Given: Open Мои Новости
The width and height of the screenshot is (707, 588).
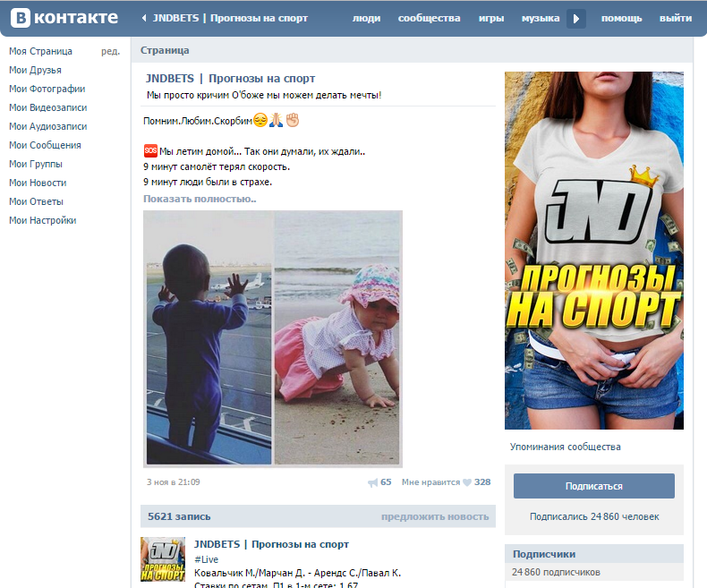Looking at the screenshot, I should tap(38, 183).
